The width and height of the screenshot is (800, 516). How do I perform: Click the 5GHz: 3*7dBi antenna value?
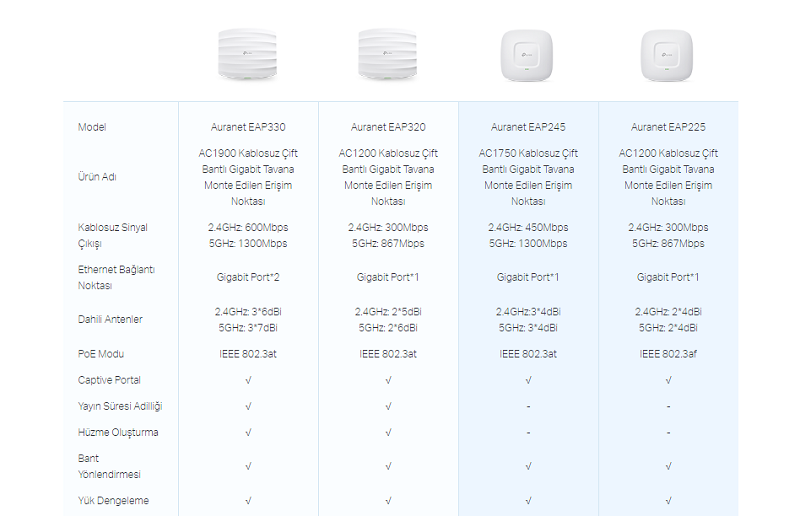point(248,328)
